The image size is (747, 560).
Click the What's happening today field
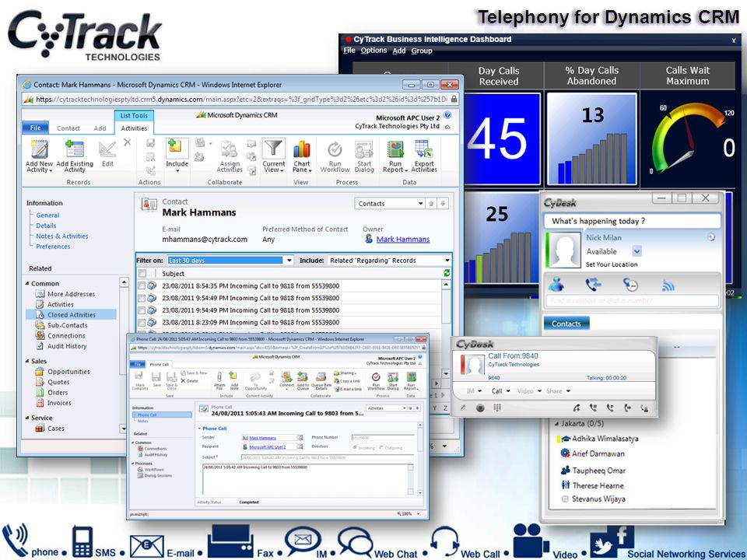(x=632, y=221)
